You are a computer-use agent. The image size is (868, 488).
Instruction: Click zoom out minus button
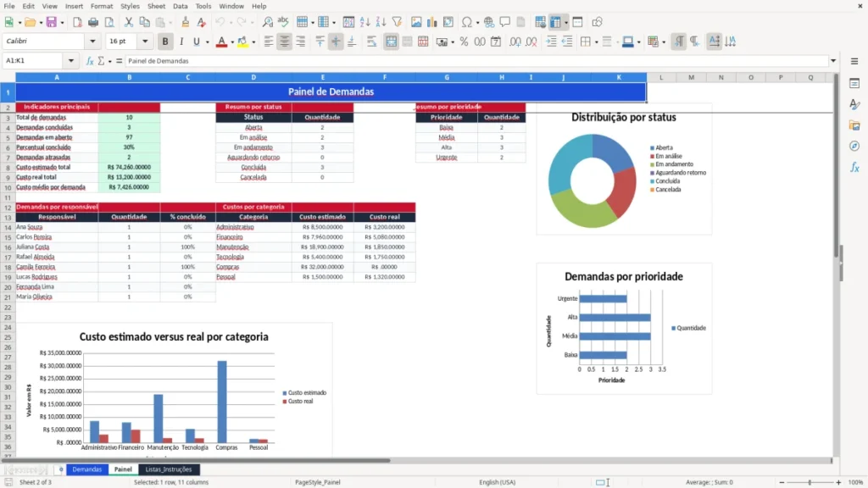pyautogui.click(x=782, y=482)
